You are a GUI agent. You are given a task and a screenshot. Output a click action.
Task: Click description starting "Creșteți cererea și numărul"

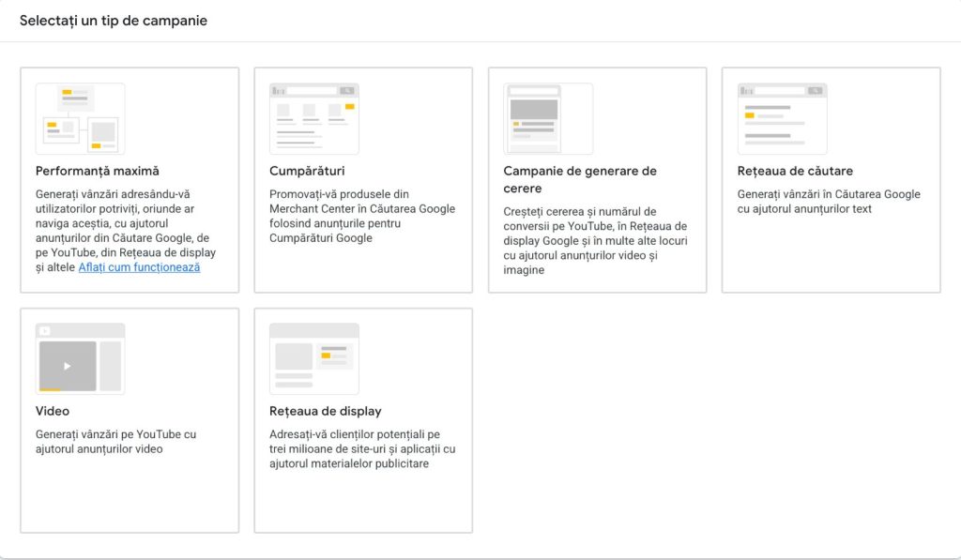pyautogui.click(x=595, y=241)
